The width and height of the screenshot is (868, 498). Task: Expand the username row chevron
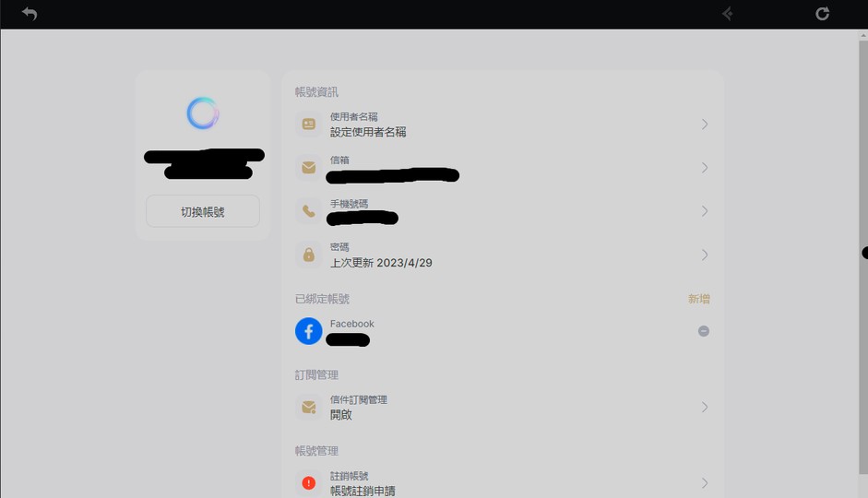coord(705,124)
